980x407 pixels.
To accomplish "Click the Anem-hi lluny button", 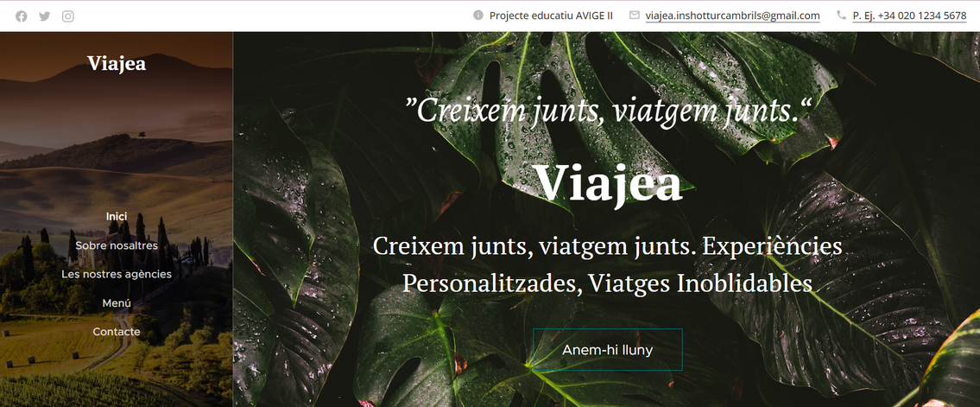I will (x=608, y=349).
